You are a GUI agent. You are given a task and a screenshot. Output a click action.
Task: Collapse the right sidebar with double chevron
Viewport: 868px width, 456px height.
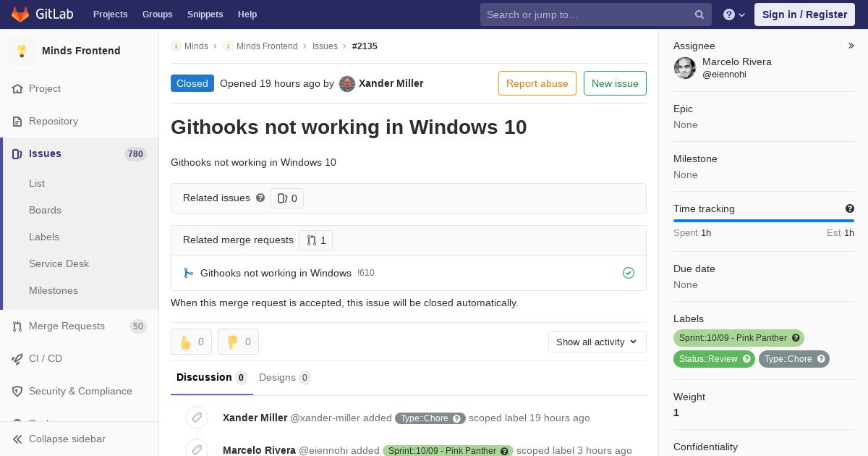[x=851, y=46]
